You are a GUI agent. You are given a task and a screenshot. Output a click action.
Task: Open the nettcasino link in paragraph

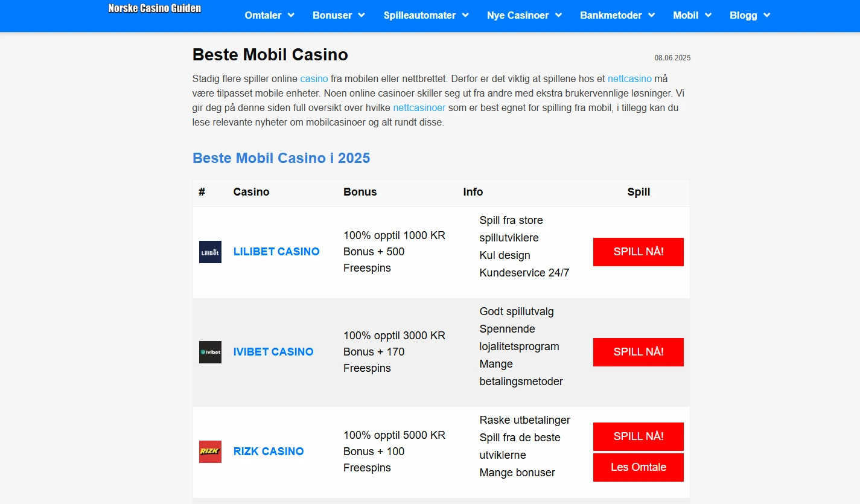click(x=629, y=78)
